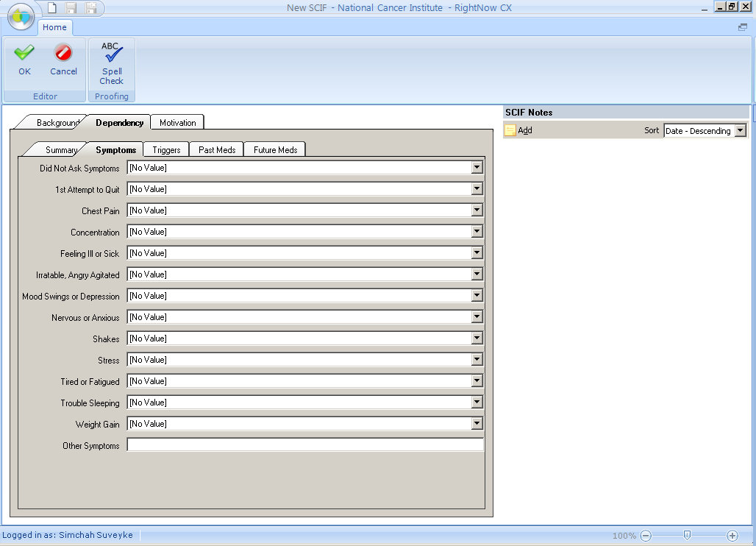The image size is (756, 546).
Task: Click the ribbon window toggle icon at far right
Action: pyautogui.click(x=742, y=27)
